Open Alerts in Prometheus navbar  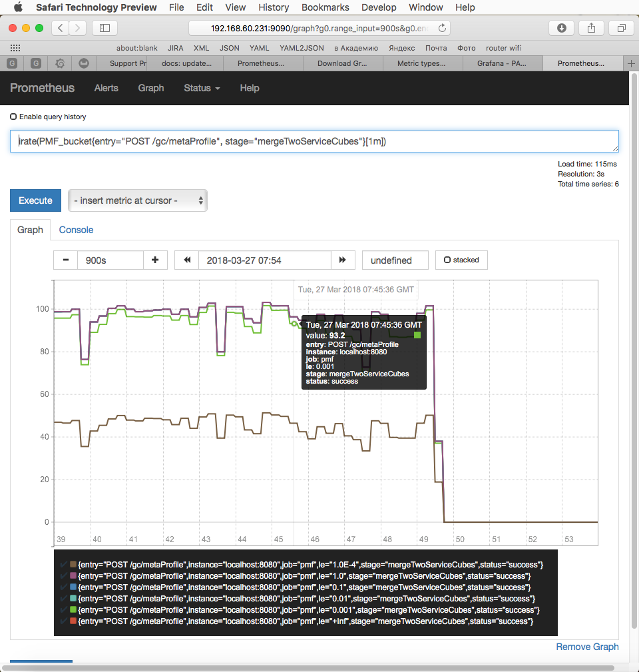[106, 88]
